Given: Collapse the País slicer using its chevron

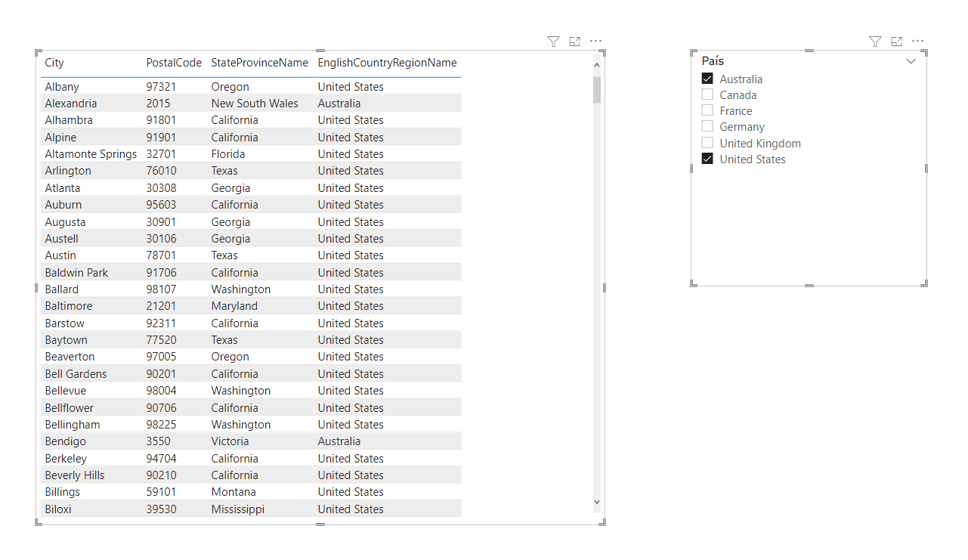Looking at the screenshot, I should [911, 61].
